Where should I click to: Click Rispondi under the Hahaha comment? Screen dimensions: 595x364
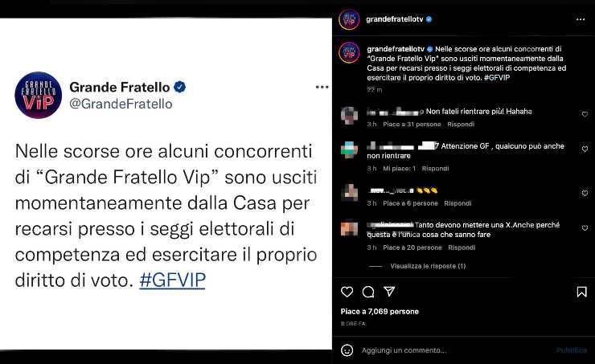(461, 124)
